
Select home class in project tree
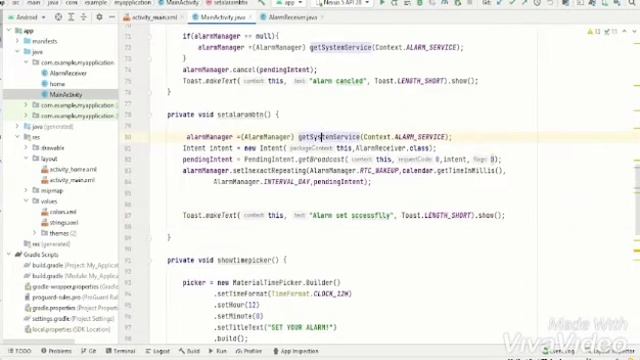pyautogui.click(x=53, y=84)
